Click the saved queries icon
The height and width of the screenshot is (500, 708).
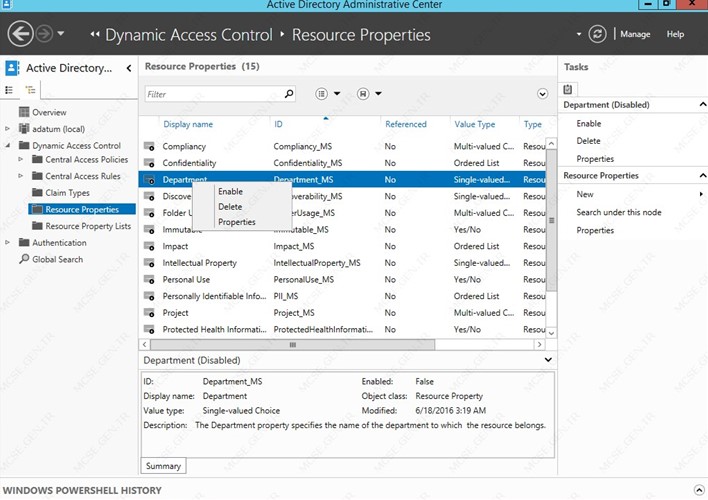363,93
